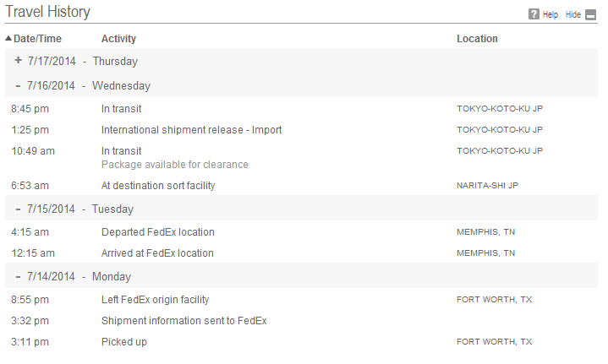608x364 pixels.
Task: Collapse the 7/15/2014 Tuesday section
Action: [x=18, y=209]
